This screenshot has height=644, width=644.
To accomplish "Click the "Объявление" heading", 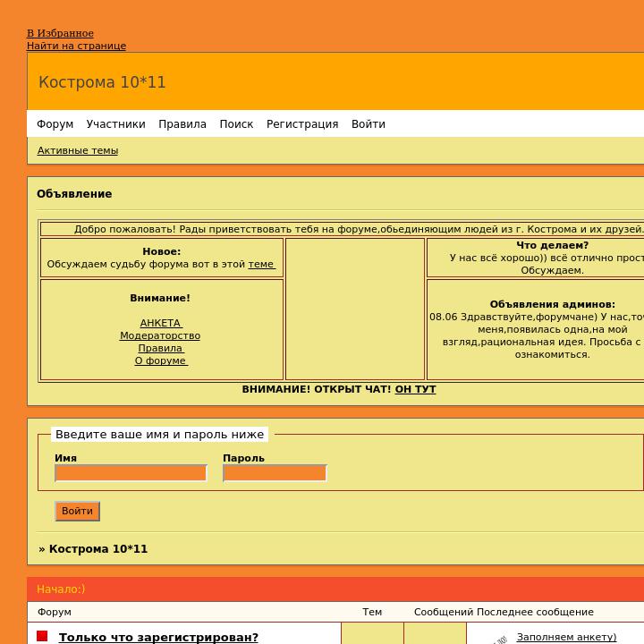I will [74, 194].
